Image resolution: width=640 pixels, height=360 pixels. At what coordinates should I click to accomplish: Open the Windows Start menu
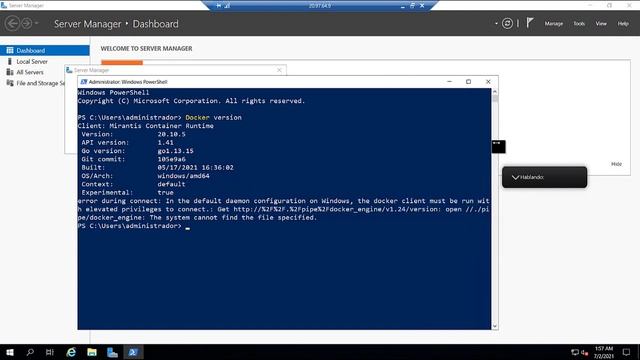point(10,352)
